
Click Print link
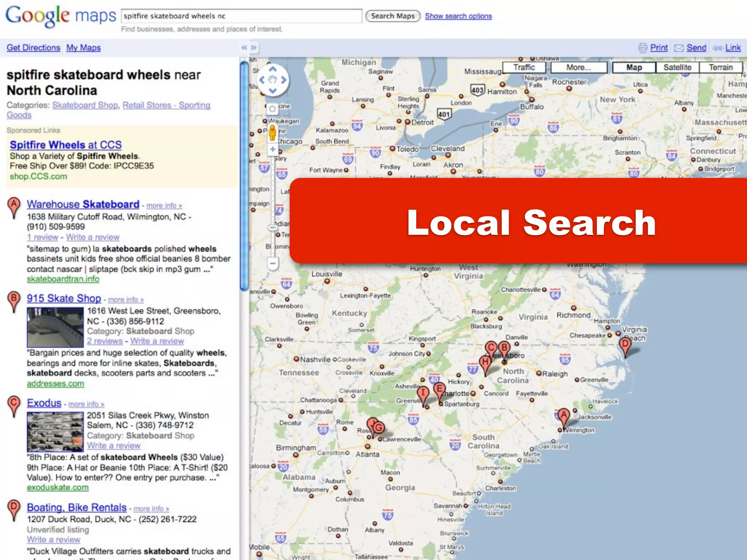pos(659,48)
